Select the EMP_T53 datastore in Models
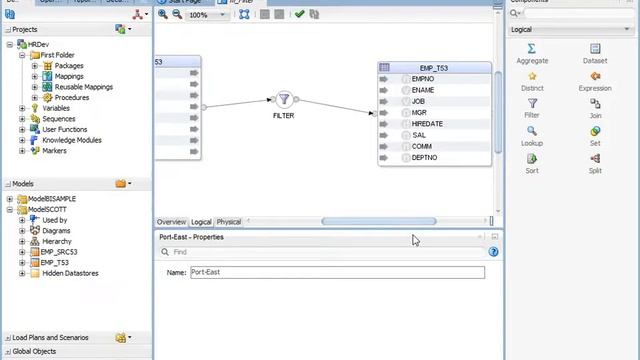The height and width of the screenshot is (360, 640). tap(54, 262)
